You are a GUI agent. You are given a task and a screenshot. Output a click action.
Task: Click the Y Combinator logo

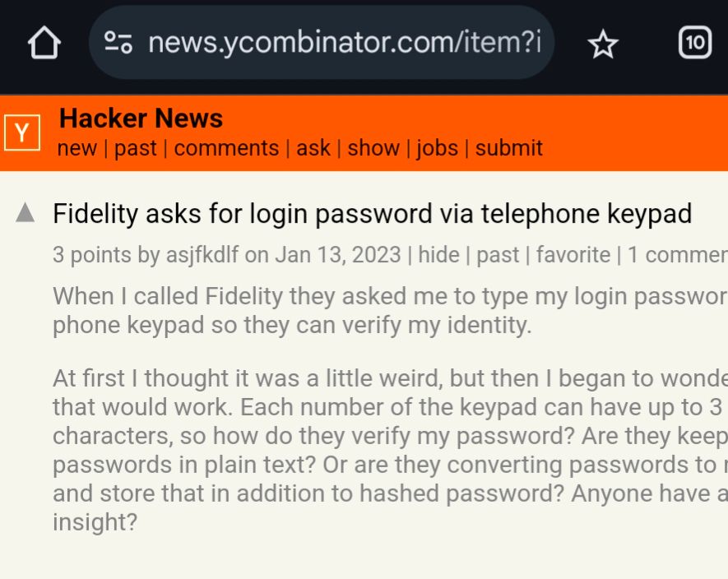[x=22, y=132]
